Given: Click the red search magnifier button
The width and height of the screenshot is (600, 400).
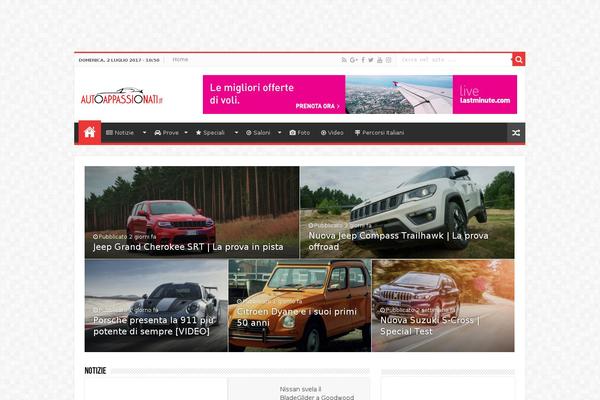Looking at the screenshot, I should coord(518,59).
